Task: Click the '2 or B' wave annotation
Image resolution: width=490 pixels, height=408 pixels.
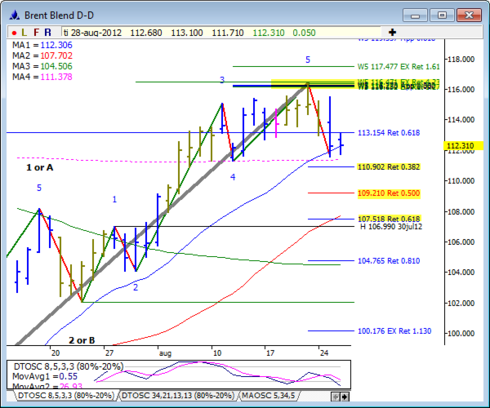Action: (82, 340)
